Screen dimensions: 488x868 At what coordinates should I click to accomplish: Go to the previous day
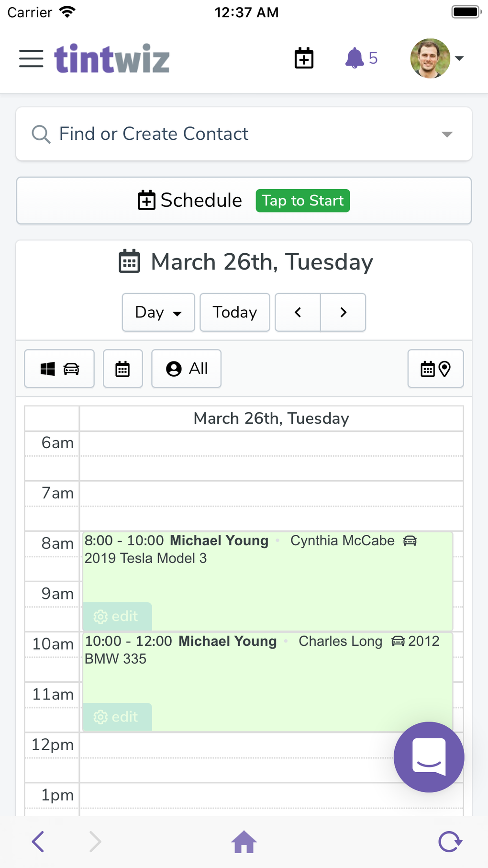[x=298, y=312]
